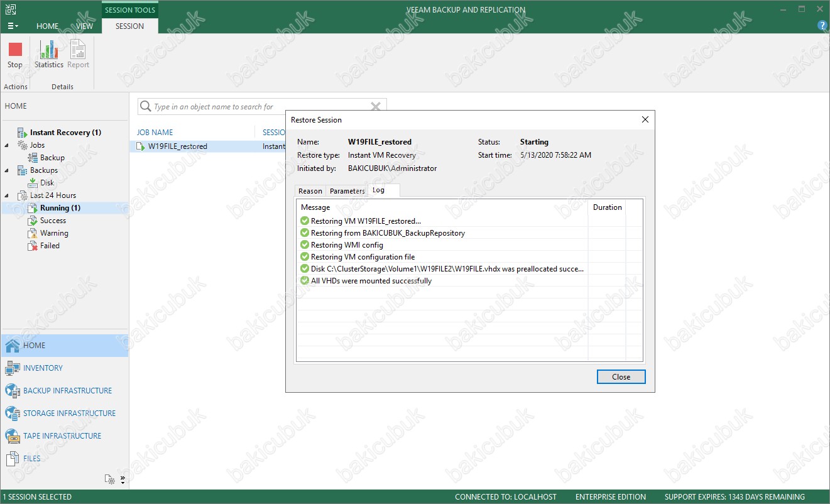This screenshot has height=504, width=830.
Task: Collapse the Last 24 Hours node
Action: click(x=7, y=195)
